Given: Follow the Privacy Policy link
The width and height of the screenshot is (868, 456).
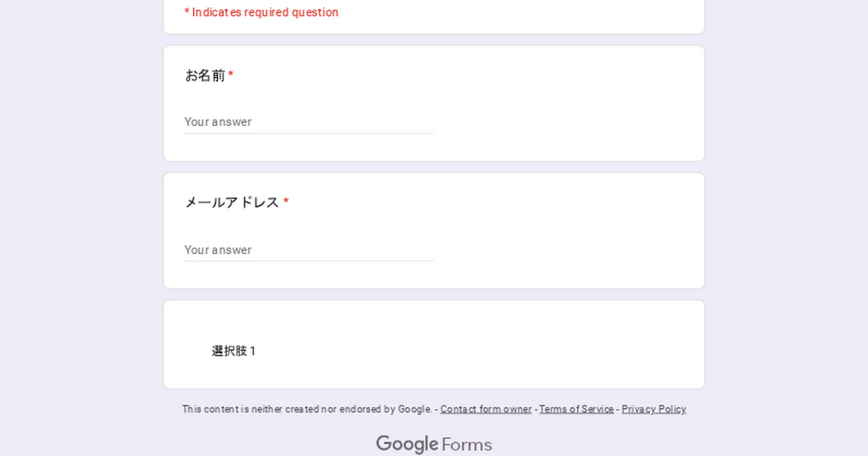Looking at the screenshot, I should tap(654, 409).
